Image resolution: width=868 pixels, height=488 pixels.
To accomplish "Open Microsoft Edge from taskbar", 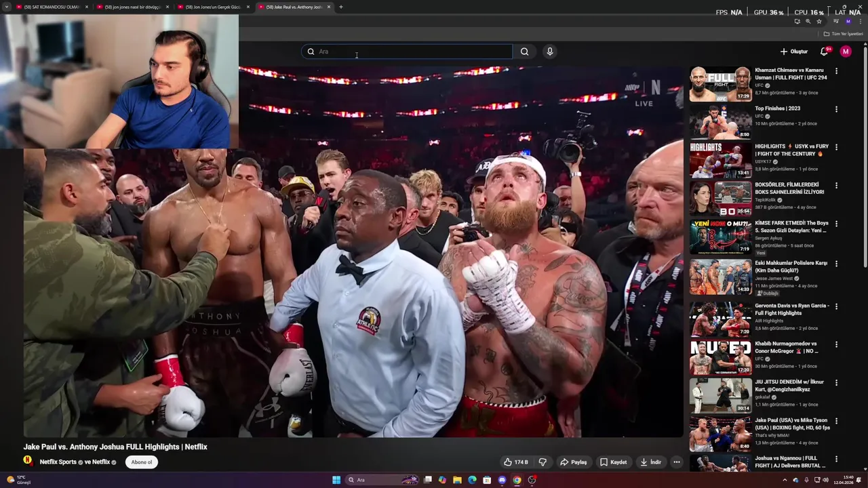I will pyautogui.click(x=472, y=480).
